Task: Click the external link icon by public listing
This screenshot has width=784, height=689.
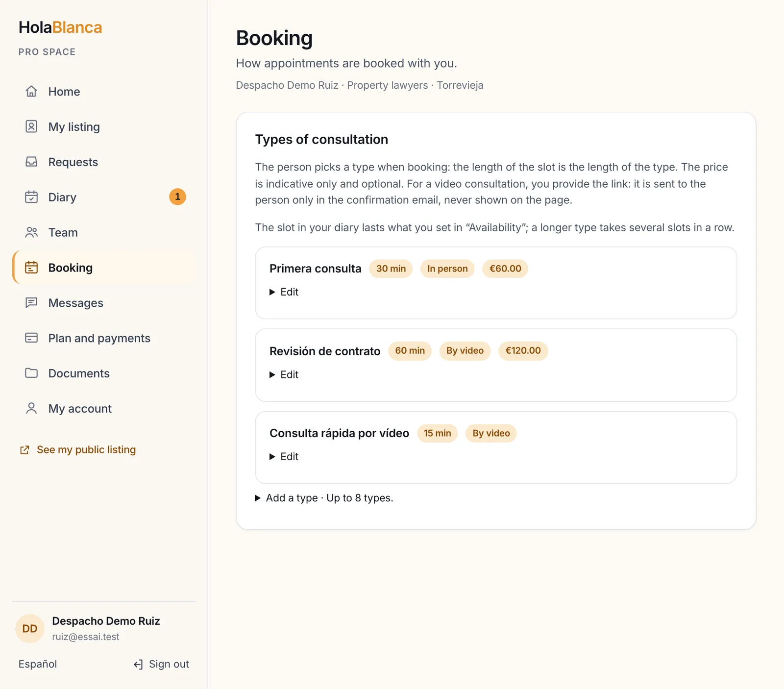Action: coord(24,450)
